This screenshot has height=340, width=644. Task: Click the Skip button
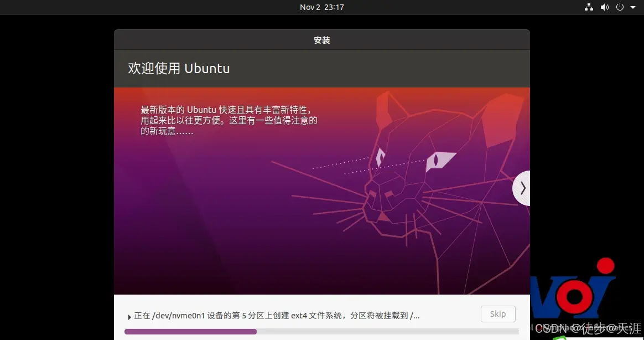pos(498,314)
